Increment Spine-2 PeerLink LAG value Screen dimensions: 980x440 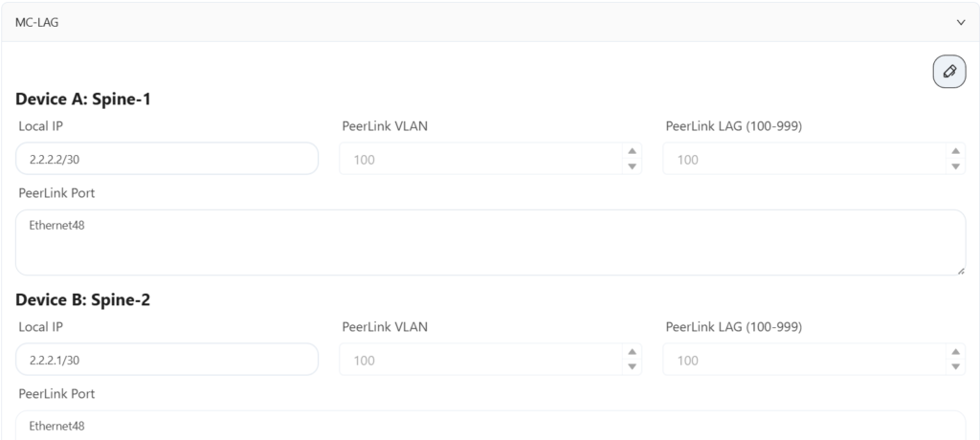tap(955, 352)
